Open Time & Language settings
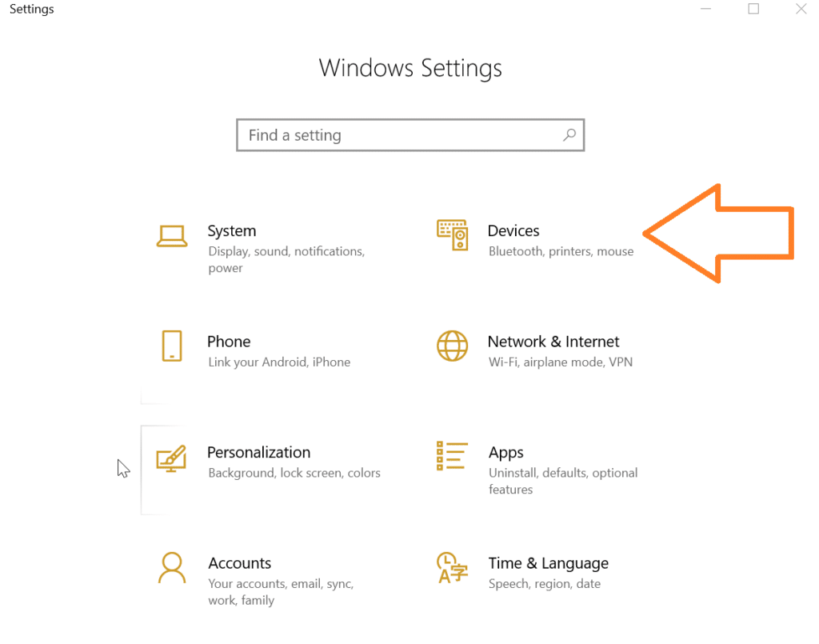This screenshot has width=819, height=644. (548, 563)
